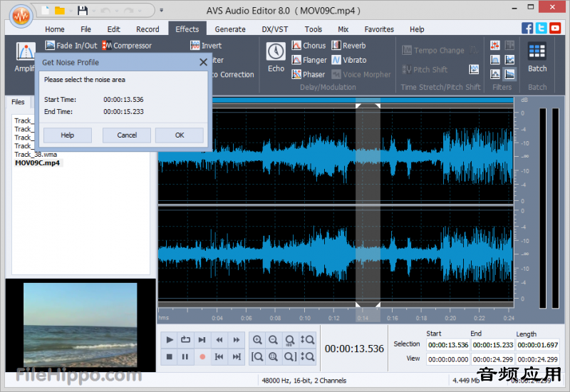This screenshot has height=392, width=570.
Task: Open the File ribbon tab
Action: tap(85, 29)
